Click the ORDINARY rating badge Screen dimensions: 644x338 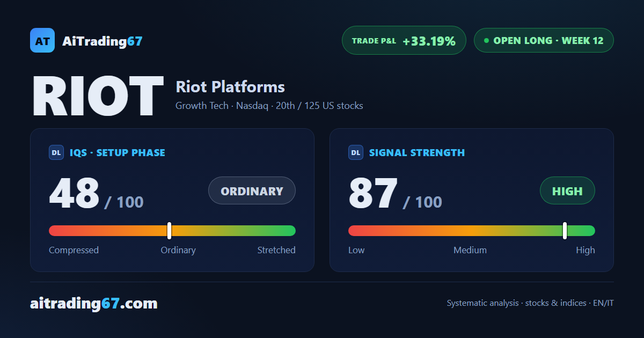coord(252,190)
